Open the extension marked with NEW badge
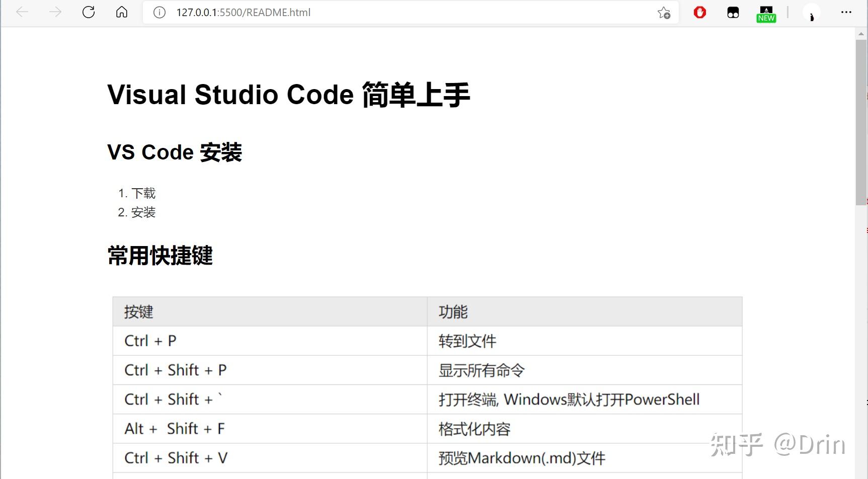868x479 pixels. click(x=765, y=12)
